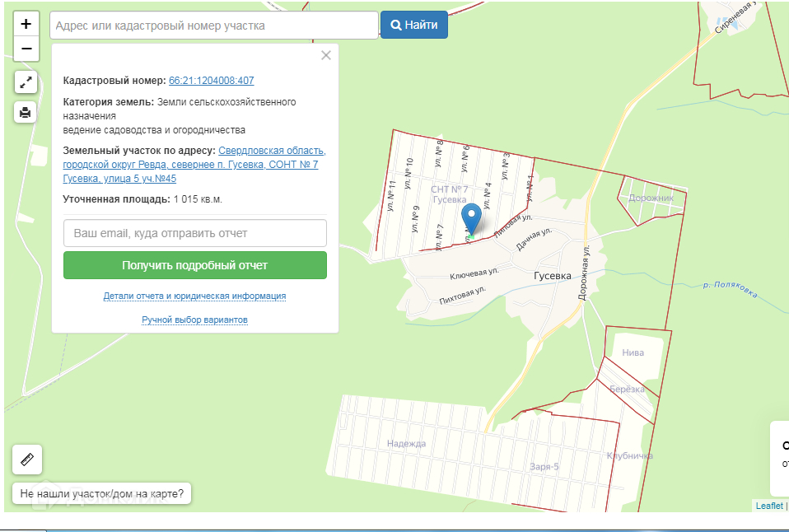Click the ул. № 9 street label

click(415, 219)
